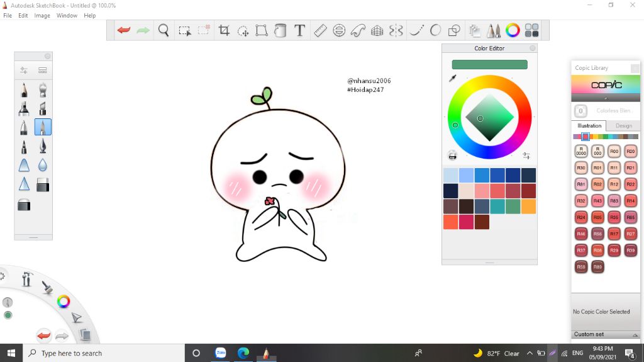Select the Flood Fill bucket tool
This screenshot has height=362, width=644.
click(280, 30)
